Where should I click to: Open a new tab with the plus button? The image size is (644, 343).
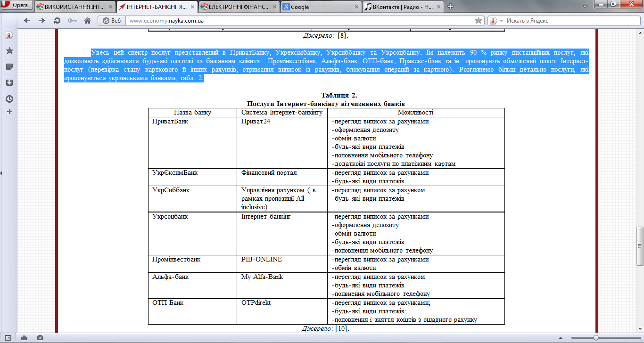point(450,7)
